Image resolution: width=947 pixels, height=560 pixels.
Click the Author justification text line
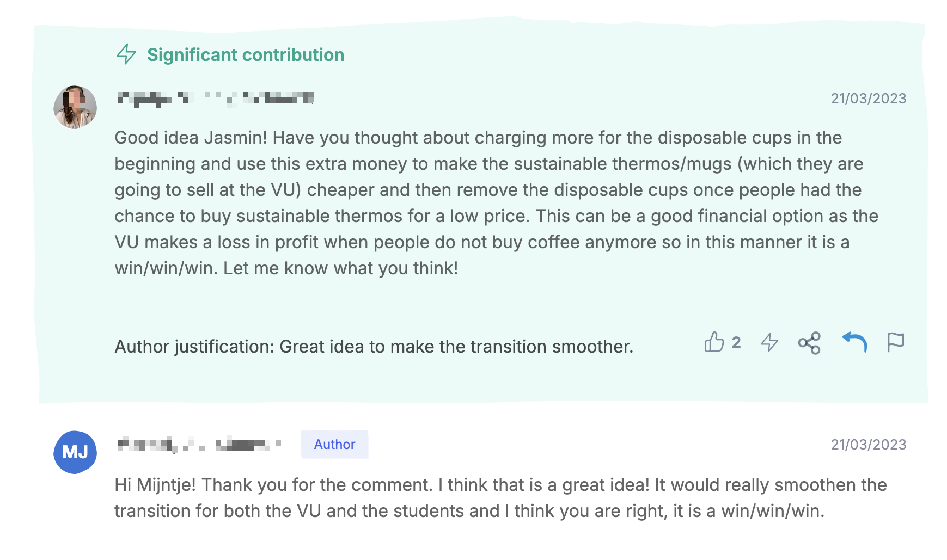(374, 347)
